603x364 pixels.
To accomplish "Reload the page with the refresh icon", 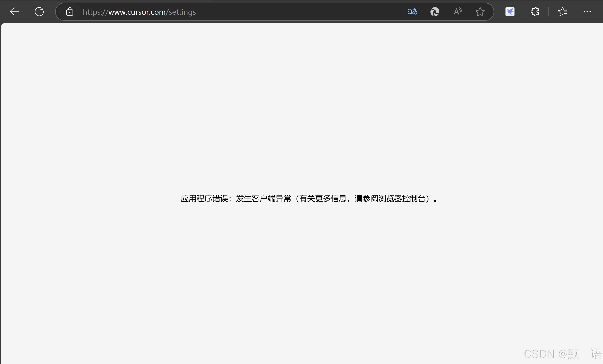I will click(39, 12).
